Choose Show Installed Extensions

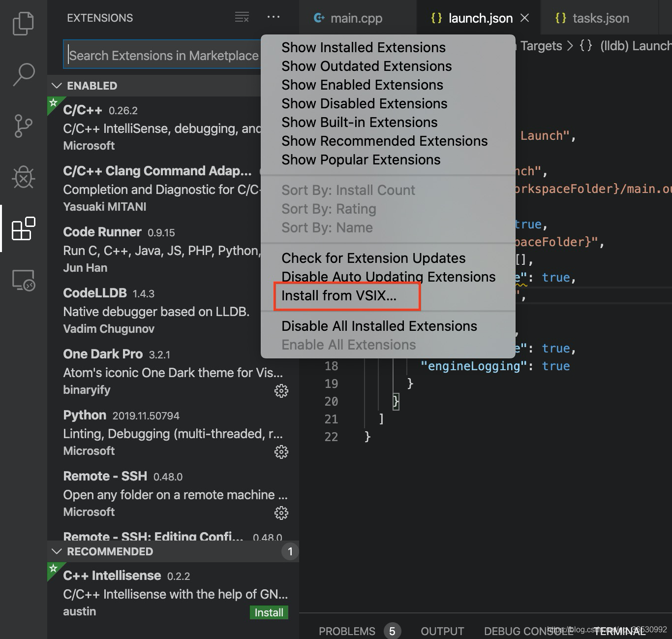[x=364, y=47]
